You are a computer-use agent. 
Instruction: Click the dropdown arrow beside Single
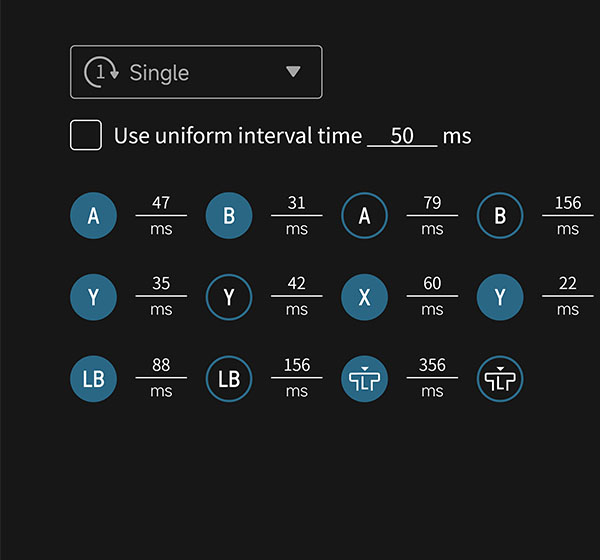pos(293,71)
